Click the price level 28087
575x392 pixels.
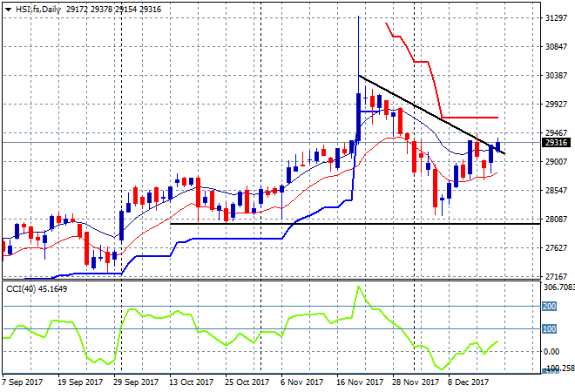tap(557, 220)
